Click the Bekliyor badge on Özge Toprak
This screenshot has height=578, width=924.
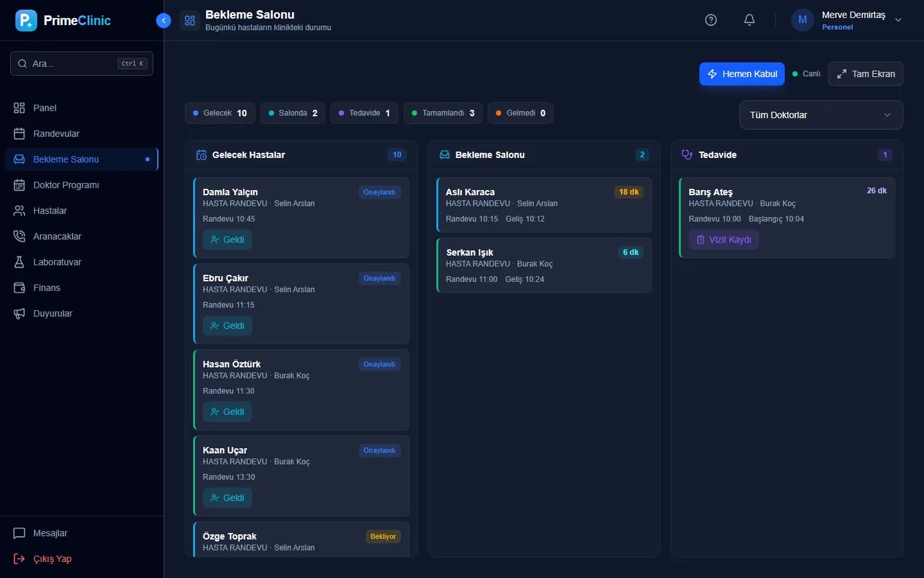(x=383, y=536)
